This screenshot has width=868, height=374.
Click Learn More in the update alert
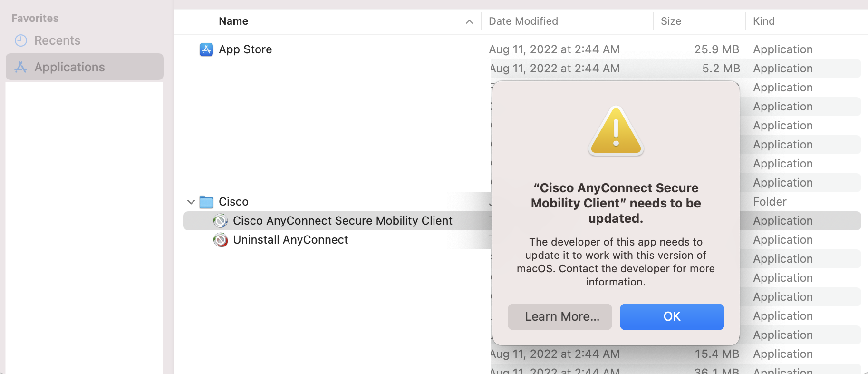[x=559, y=316]
